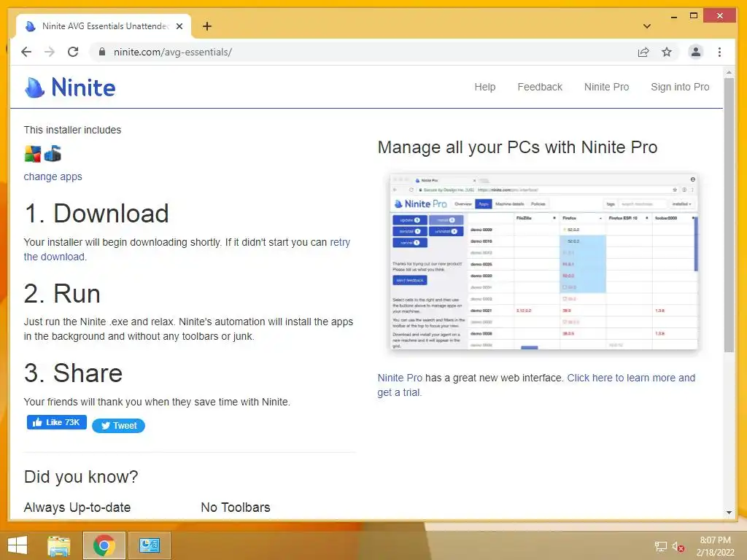Screen dimensions: 747x560
Task: Open the Control Panel taskbar icon
Action: coord(149,545)
